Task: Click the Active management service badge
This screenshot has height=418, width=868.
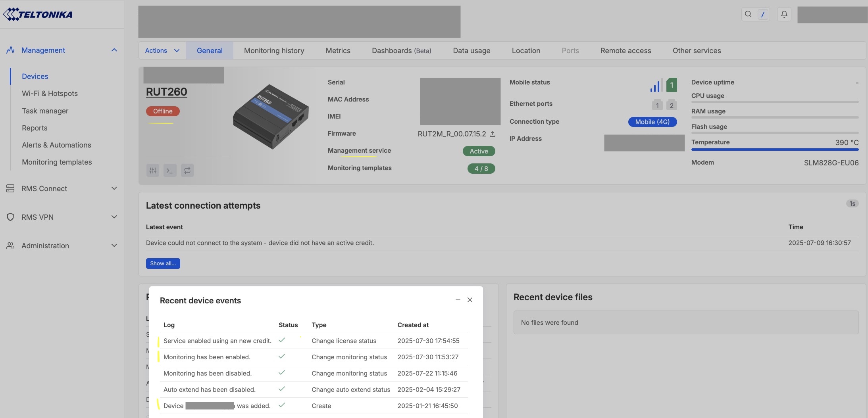Action: (x=479, y=151)
